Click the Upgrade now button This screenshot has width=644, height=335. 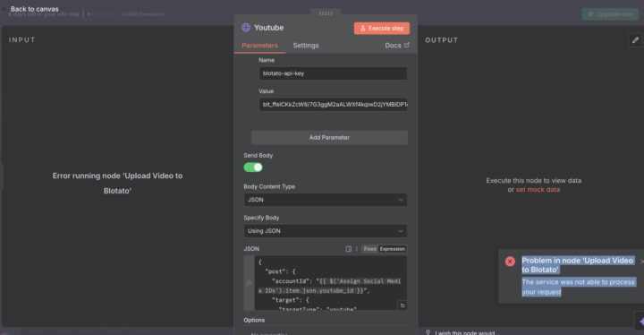point(610,14)
